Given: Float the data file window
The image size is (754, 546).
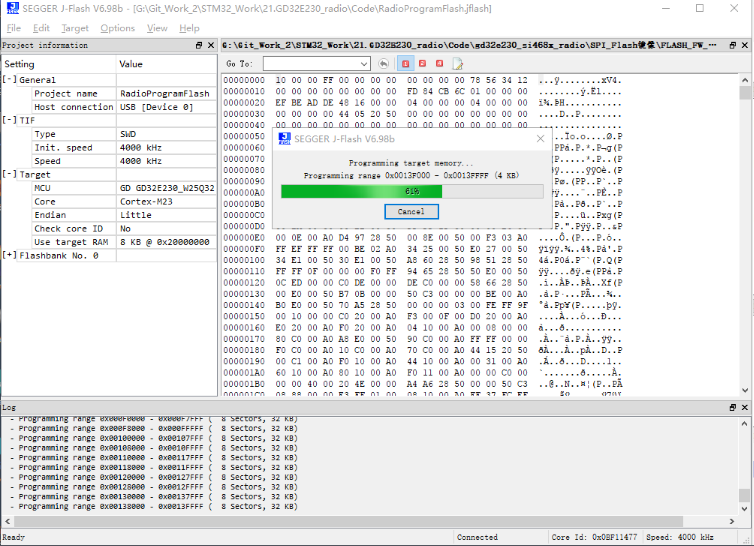Looking at the screenshot, I should coord(733,45).
